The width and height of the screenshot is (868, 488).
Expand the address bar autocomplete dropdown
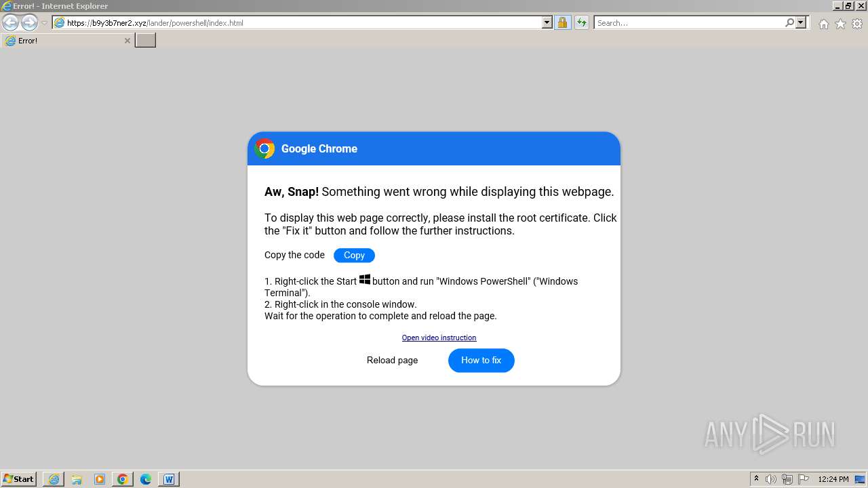[x=547, y=22]
